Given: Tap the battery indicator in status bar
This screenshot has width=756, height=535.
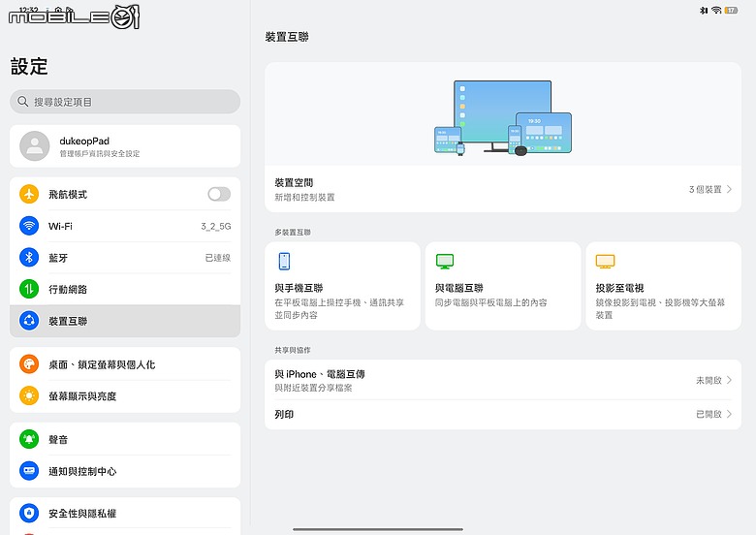Looking at the screenshot, I should point(731,10).
